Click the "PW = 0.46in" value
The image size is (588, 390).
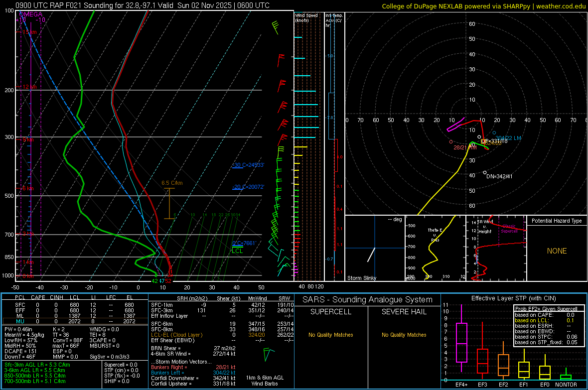pyautogui.click(x=18, y=329)
